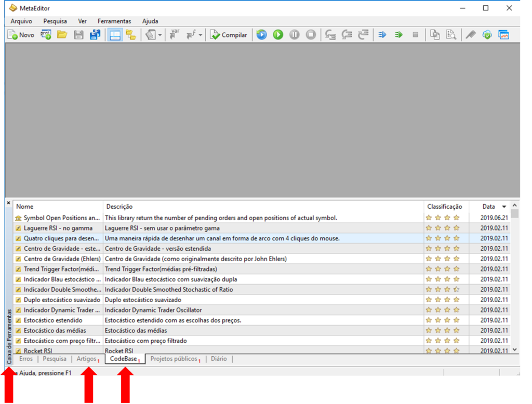The width and height of the screenshot is (532, 404).
Task: Sort by the Data column header
Action: (489, 207)
